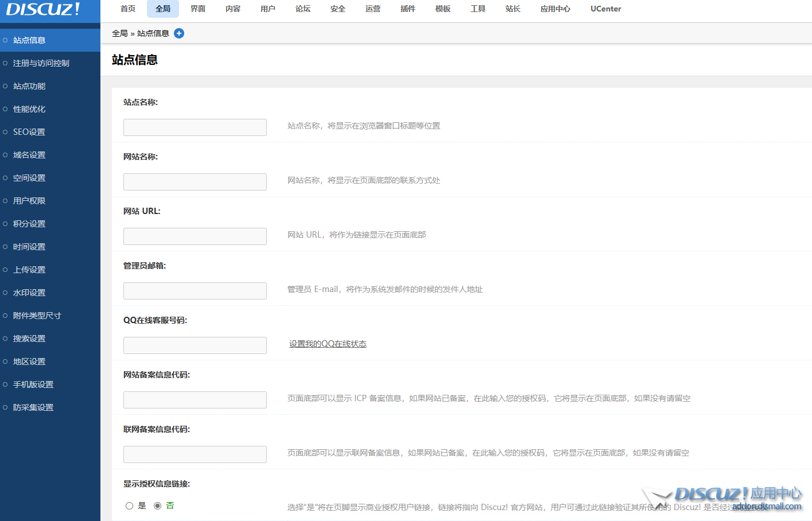The image size is (812, 521).
Task: Go to the 应用中心 tab
Action: click(555, 9)
